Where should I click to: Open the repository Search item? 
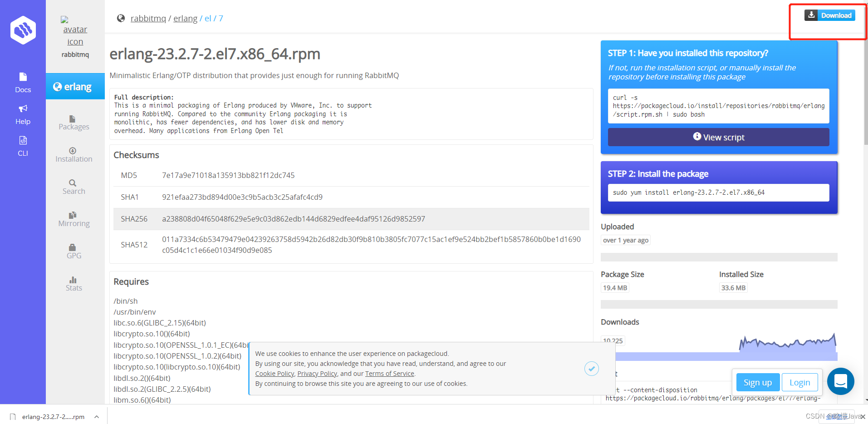(74, 187)
